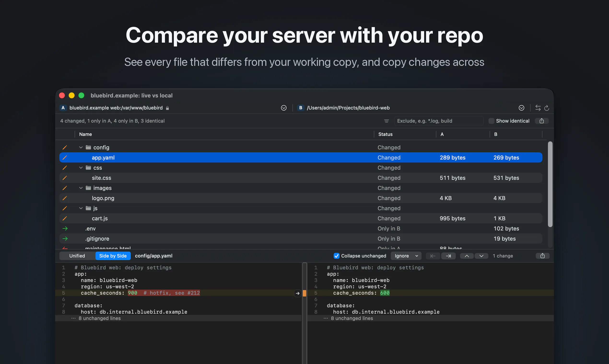Click the share icon in diff toolbar

[x=542, y=256]
